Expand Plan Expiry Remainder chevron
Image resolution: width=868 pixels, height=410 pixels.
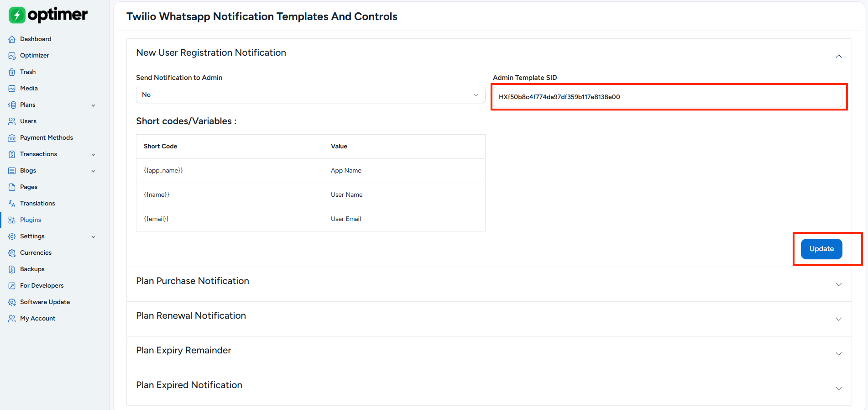[838, 354]
